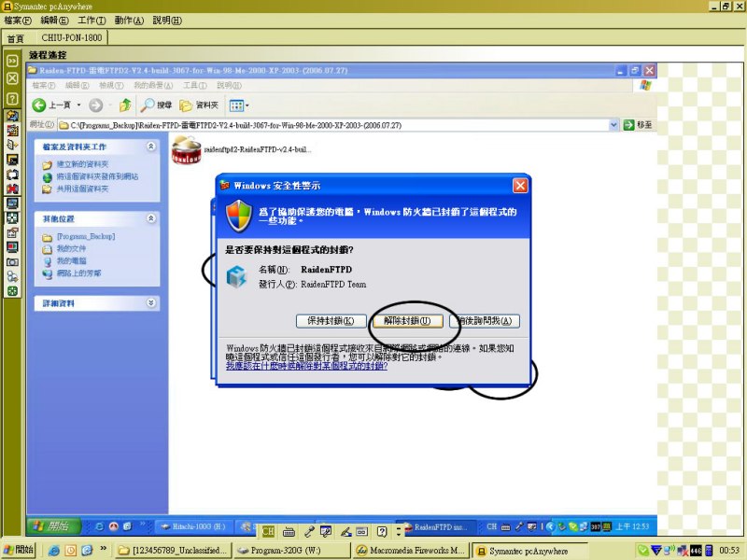Open pcAnywhere 說明(H) menu
The image size is (747, 560).
coord(167,21)
